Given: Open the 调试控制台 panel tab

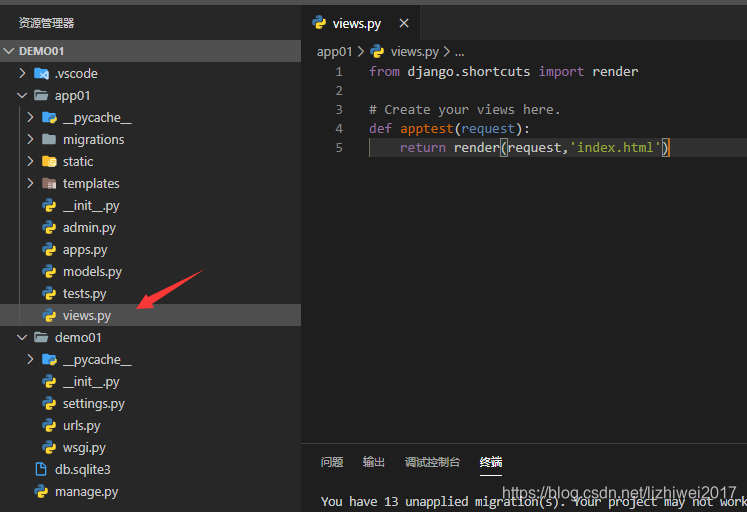Looking at the screenshot, I should coord(432,462).
